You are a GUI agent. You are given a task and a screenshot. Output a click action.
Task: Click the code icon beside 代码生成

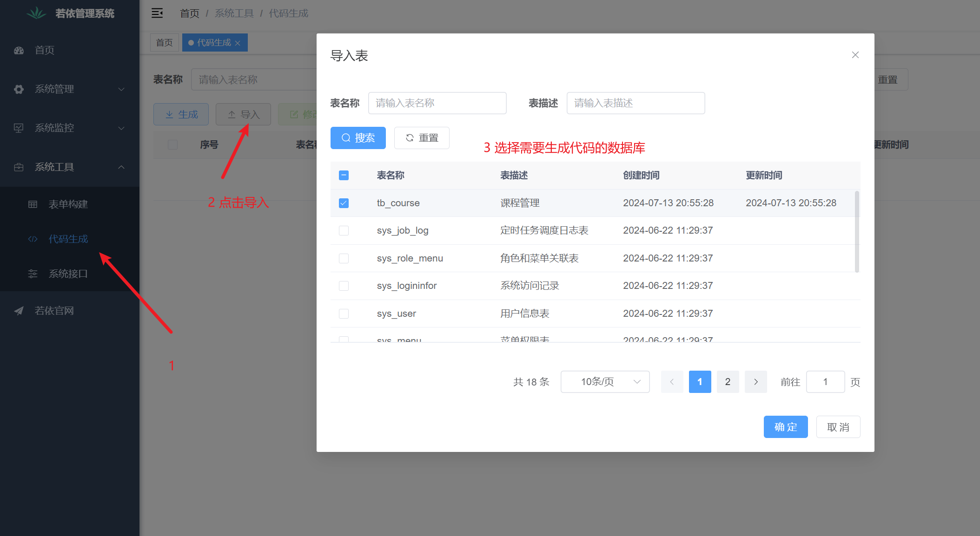(x=33, y=239)
